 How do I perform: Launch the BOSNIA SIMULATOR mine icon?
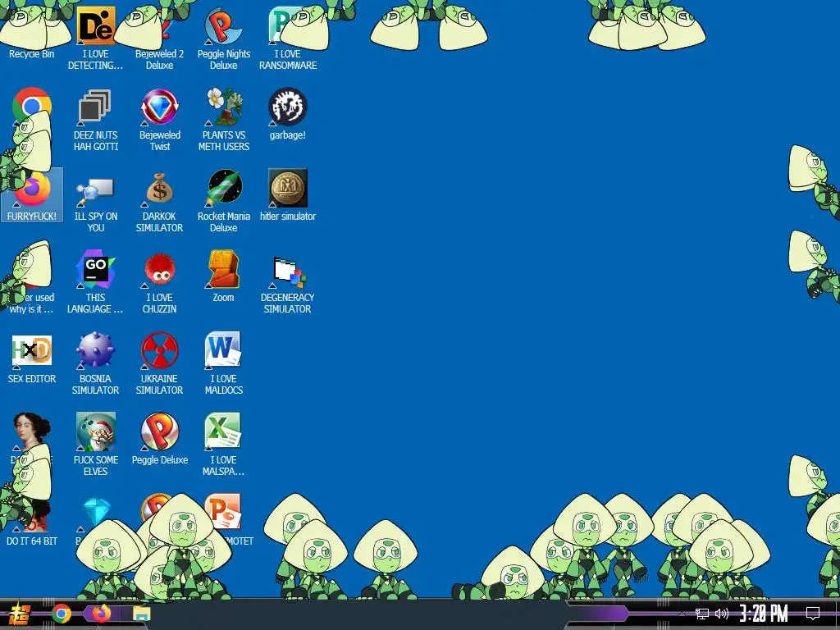coord(95,363)
